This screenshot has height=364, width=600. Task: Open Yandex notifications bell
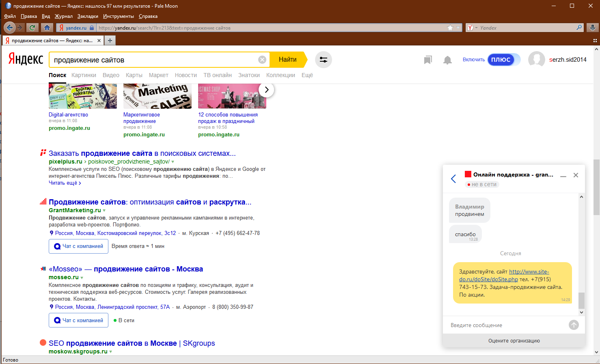pyautogui.click(x=447, y=60)
